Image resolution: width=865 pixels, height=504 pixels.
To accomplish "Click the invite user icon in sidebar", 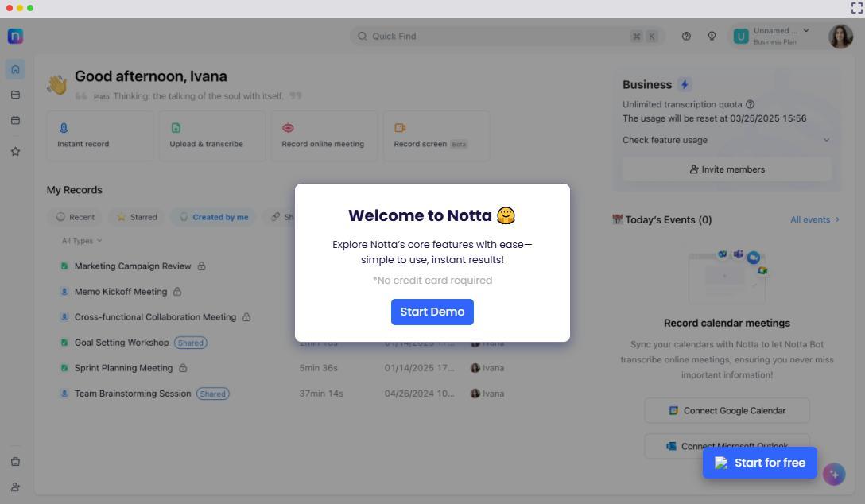I will 15,487.
